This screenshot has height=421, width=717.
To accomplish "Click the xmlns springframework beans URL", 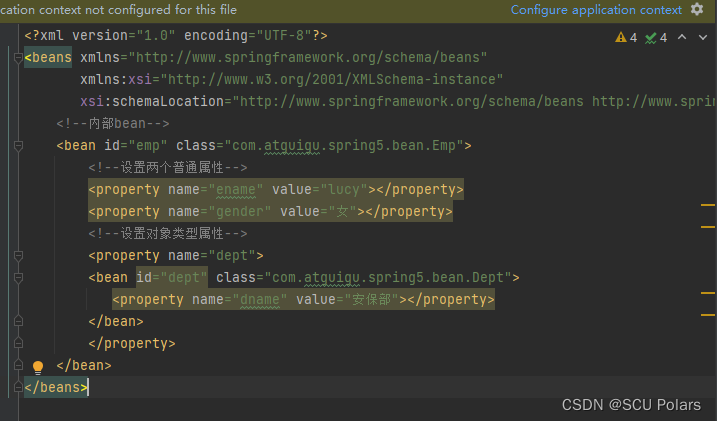I will 308,58.
